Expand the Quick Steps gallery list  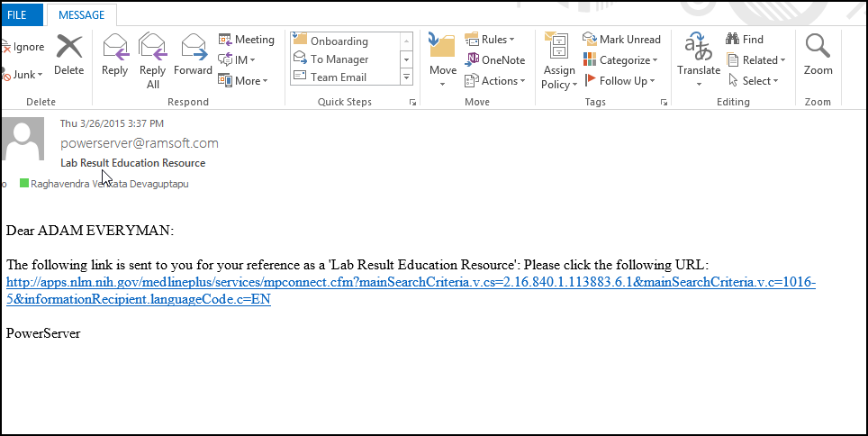point(406,78)
